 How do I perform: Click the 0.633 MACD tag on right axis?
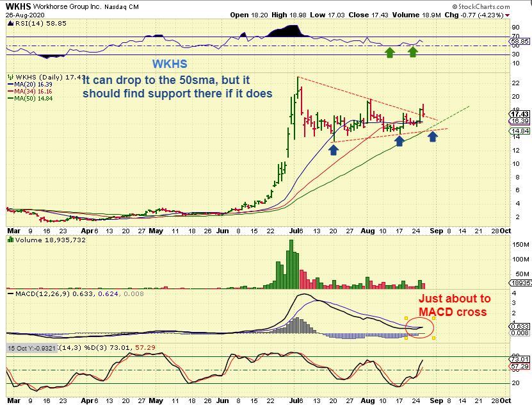point(520,327)
